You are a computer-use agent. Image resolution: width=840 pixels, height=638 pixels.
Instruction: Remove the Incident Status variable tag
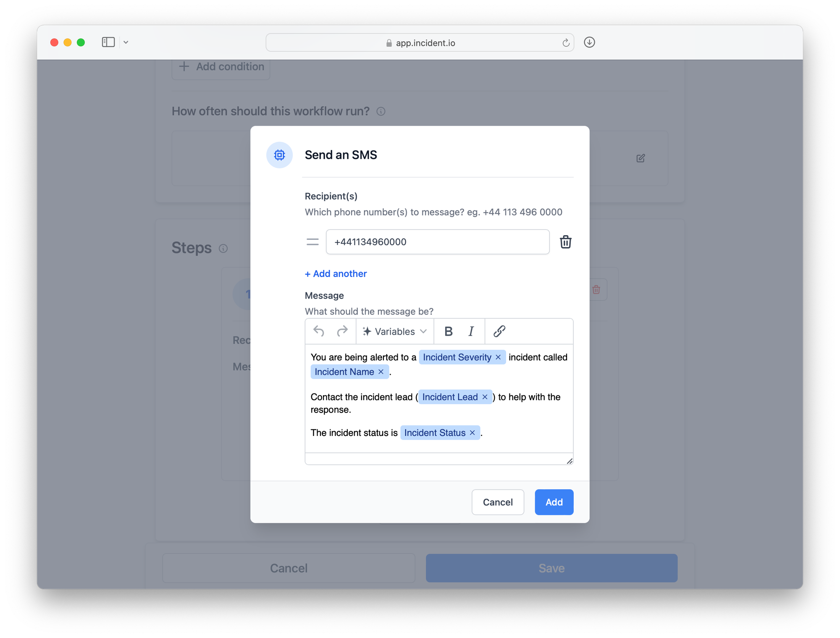[472, 433]
